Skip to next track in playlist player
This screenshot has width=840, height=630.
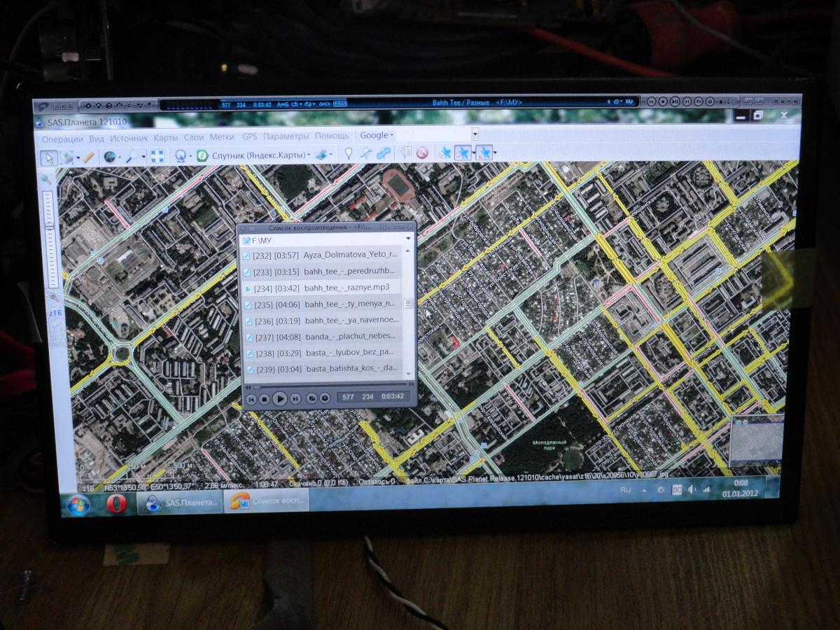pyautogui.click(x=295, y=398)
